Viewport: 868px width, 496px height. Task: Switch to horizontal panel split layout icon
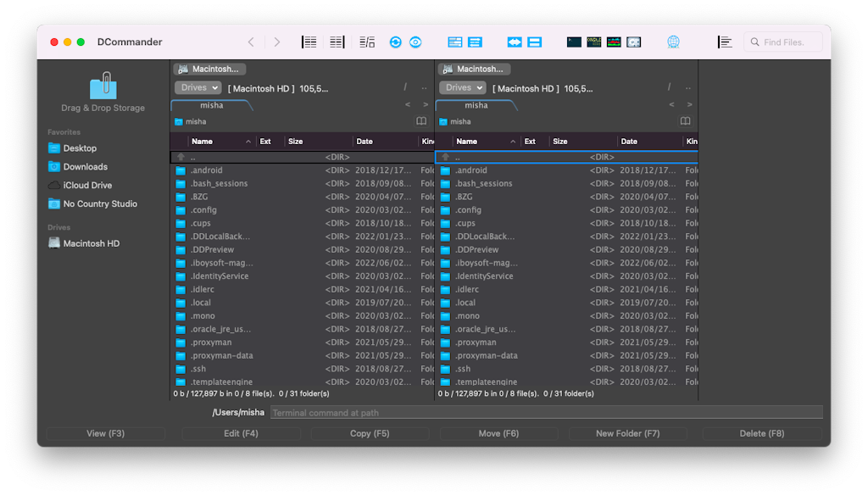[536, 41]
